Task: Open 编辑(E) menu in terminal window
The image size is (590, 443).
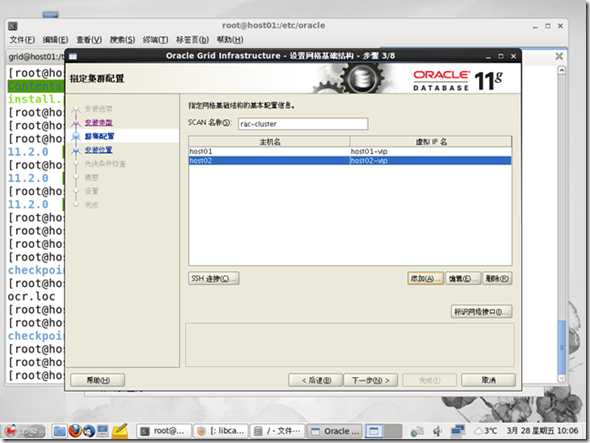Action: 55,40
